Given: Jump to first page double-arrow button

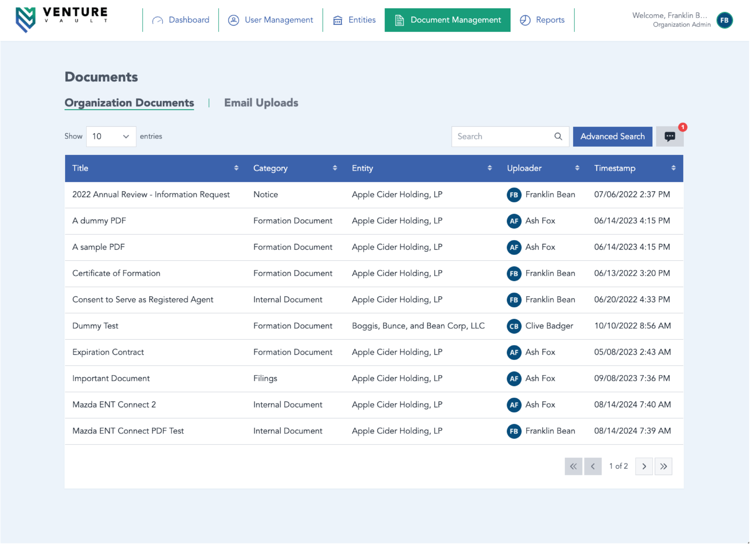Looking at the screenshot, I should (573, 466).
